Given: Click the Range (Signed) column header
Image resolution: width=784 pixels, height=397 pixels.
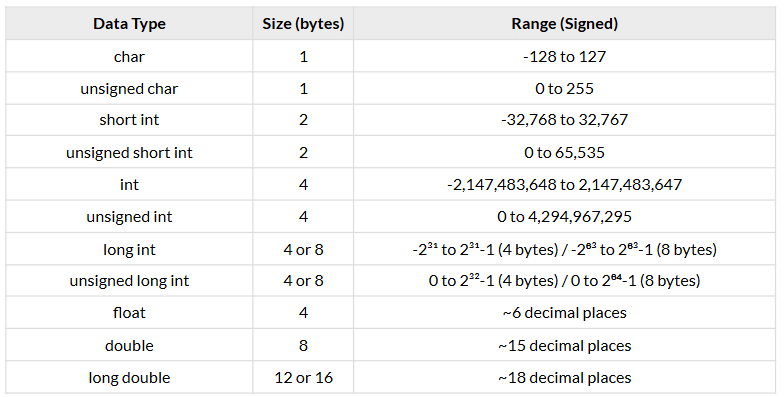Looking at the screenshot, I should (564, 24).
